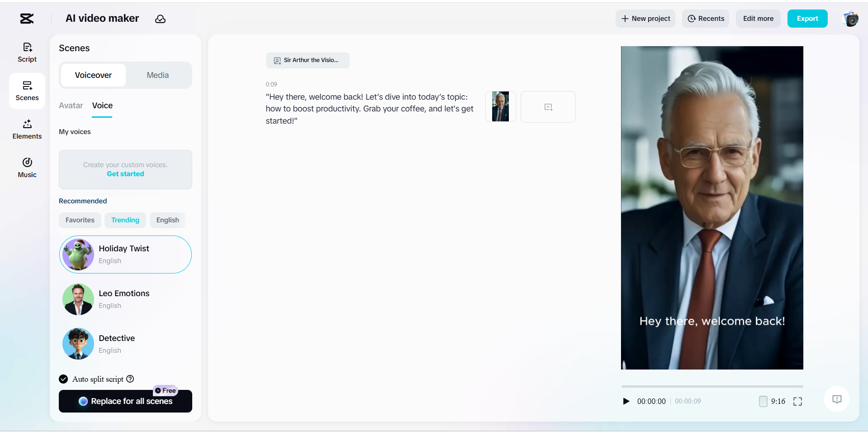Check the cloud sync status icon

click(x=161, y=19)
